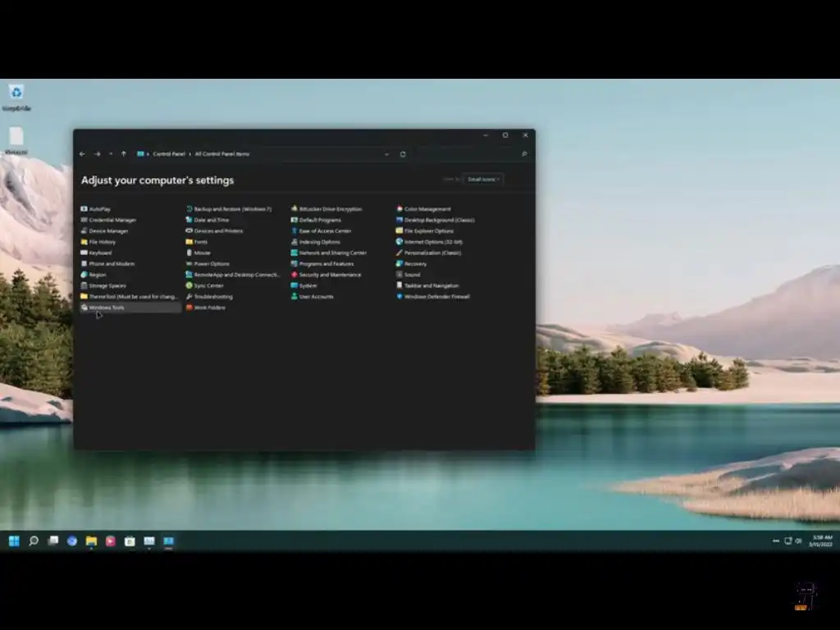Open the User Accounts icon
The height and width of the screenshot is (630, 840).
click(294, 296)
